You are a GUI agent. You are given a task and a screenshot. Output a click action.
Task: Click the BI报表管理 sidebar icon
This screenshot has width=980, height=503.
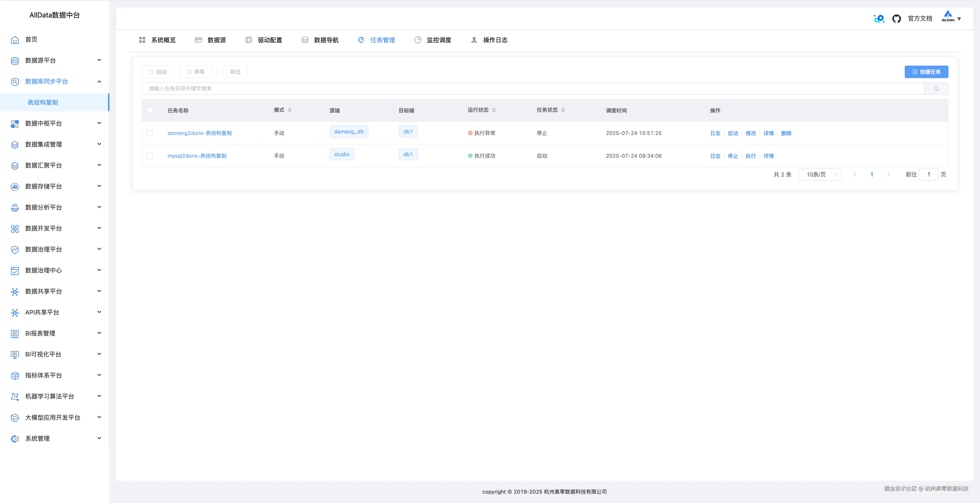pos(15,333)
